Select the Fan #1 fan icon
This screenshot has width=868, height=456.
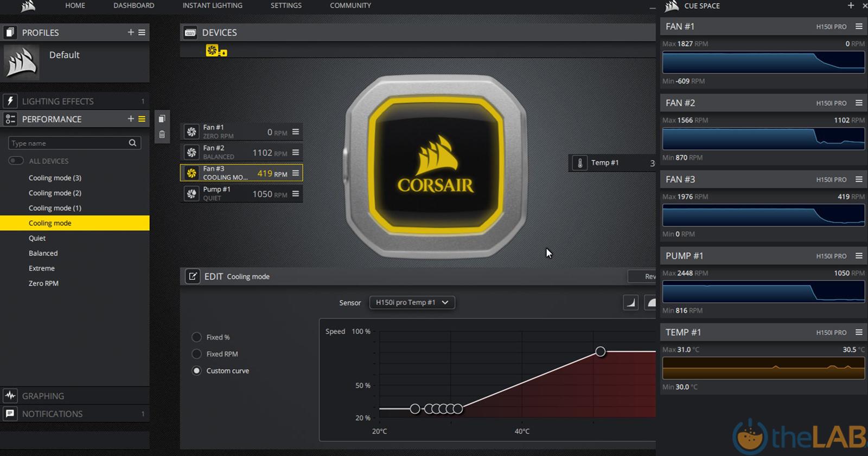[192, 131]
